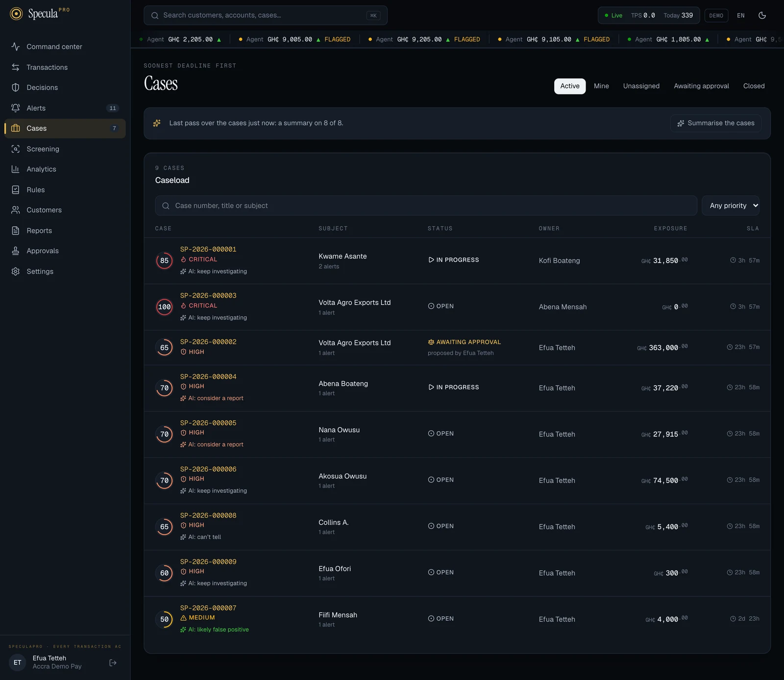This screenshot has width=784, height=680.
Task: Select the Active tab
Action: tap(570, 86)
